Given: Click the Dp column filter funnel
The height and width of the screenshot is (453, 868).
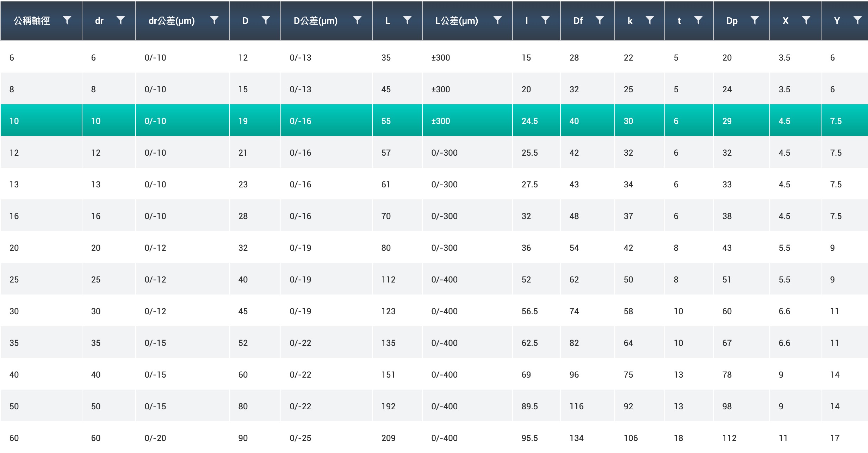Looking at the screenshot, I should (755, 20).
